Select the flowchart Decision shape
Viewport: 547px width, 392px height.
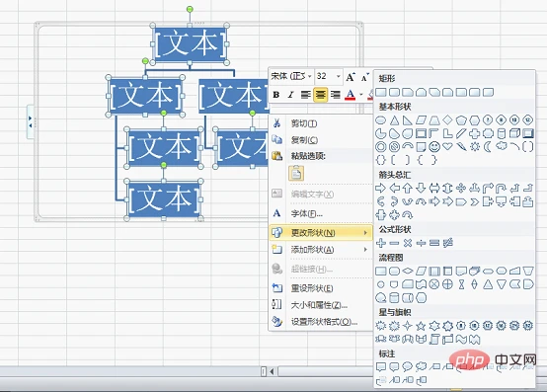[x=408, y=271]
